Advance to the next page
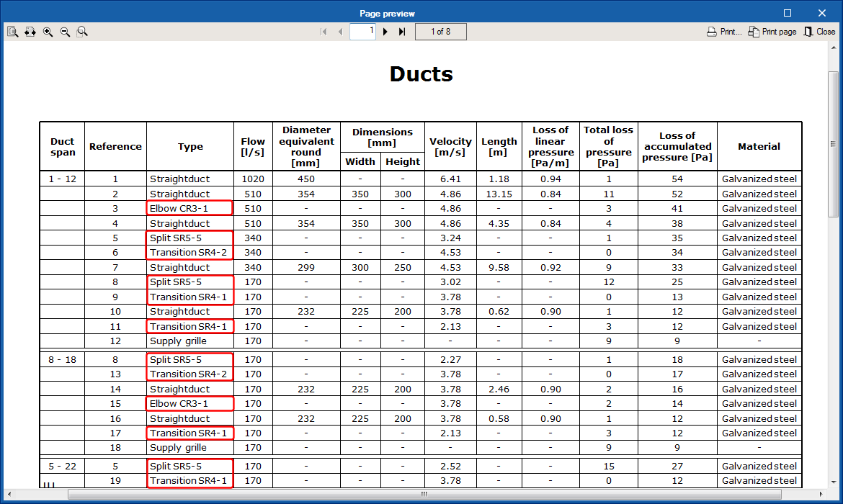This screenshot has height=504, width=843. tap(385, 31)
